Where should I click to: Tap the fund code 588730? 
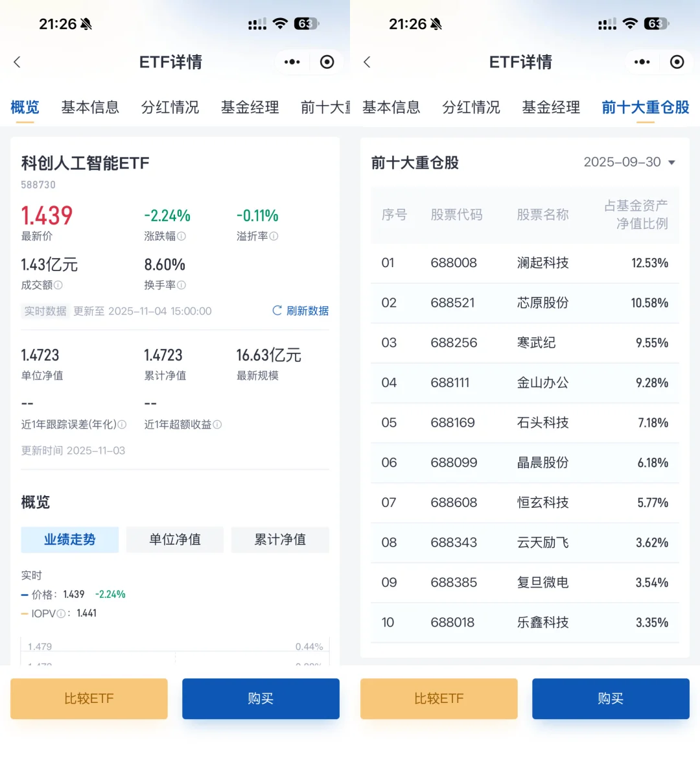(38, 185)
